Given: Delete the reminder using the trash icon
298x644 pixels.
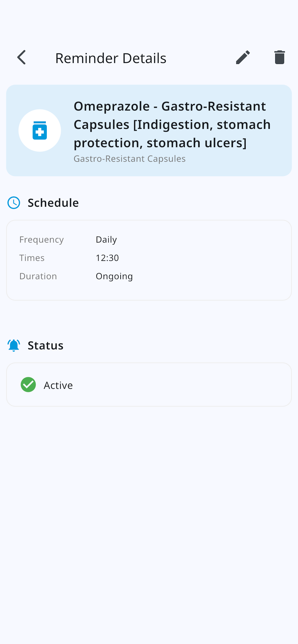Looking at the screenshot, I should click(280, 57).
